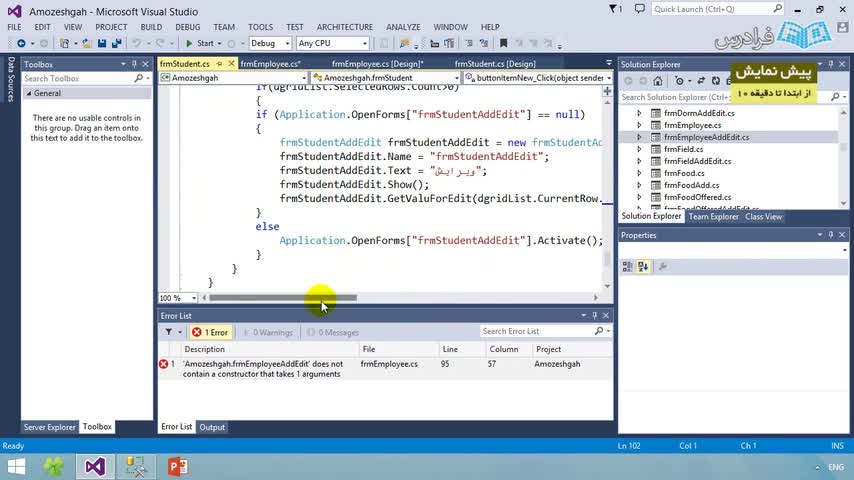Toggle the 0 Warnings filter button
The height and width of the screenshot is (480, 854).
268,332
